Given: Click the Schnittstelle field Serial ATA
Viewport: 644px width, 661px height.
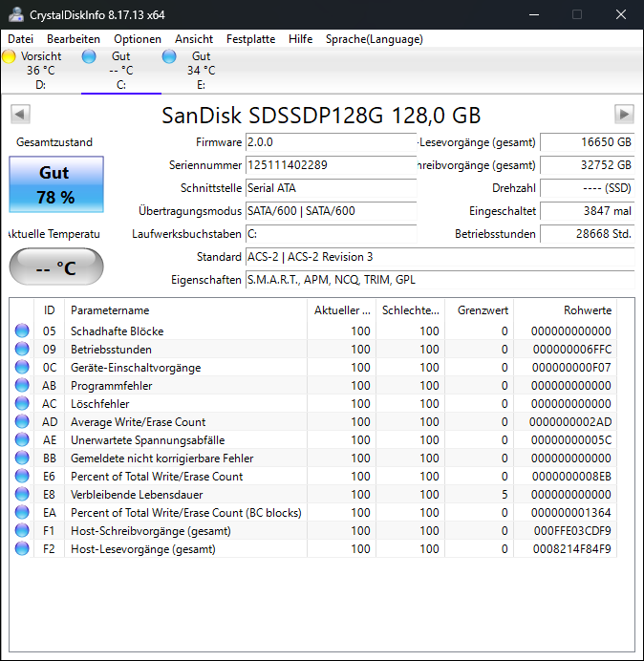Looking at the screenshot, I should (331, 188).
